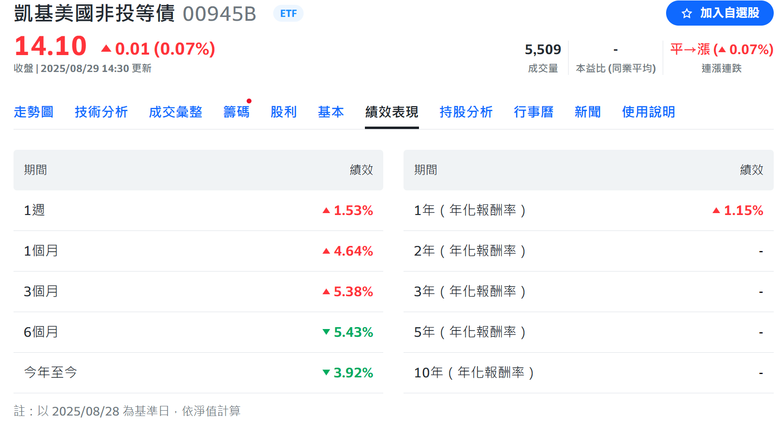Open the 成交彙整 tab
Image resolution: width=780 pixels, height=431 pixels.
tap(176, 112)
